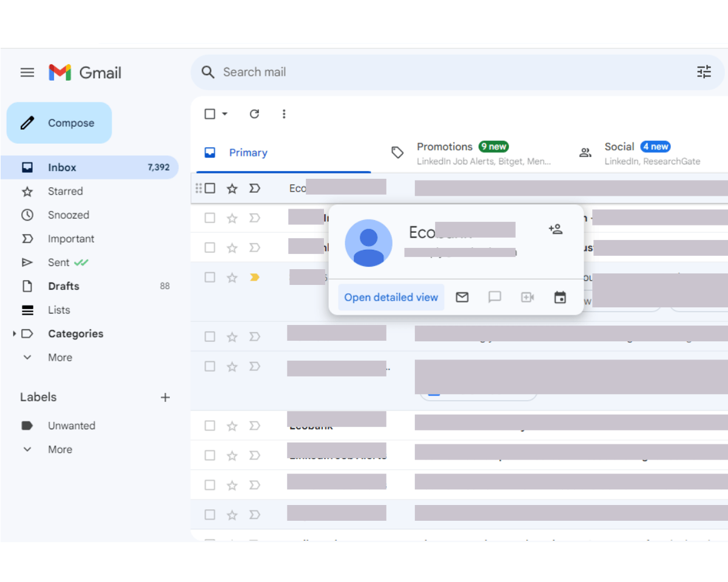Expand the Categories triangle arrow
The height and width of the screenshot is (582, 728).
click(x=14, y=333)
